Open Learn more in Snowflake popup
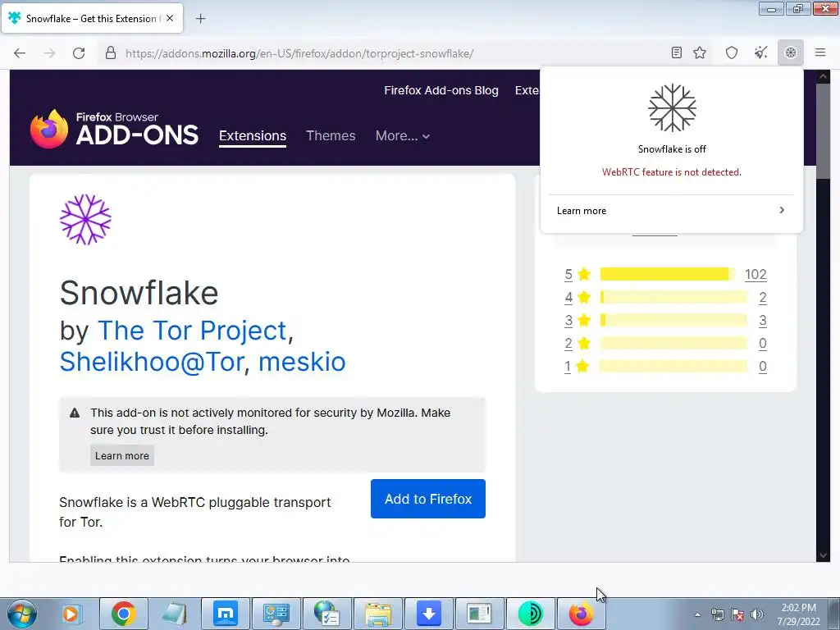Viewport: 840px width, 630px height. (x=671, y=211)
